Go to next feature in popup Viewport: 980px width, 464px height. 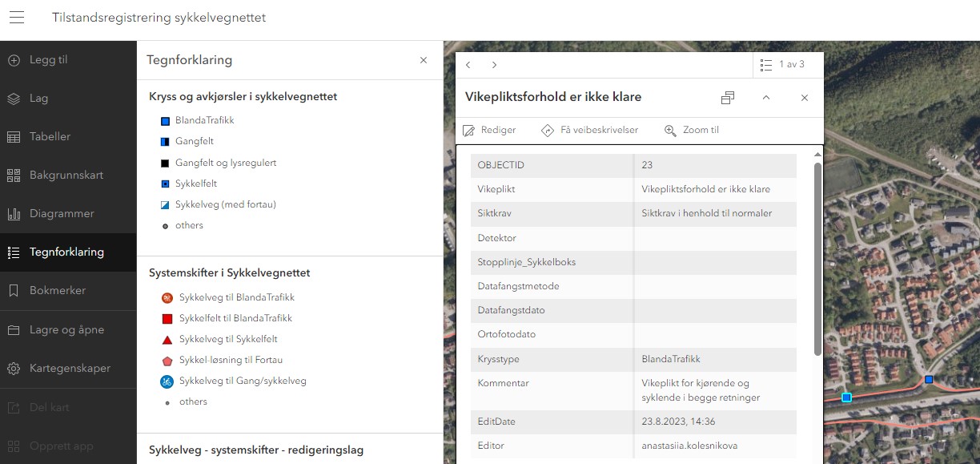494,65
